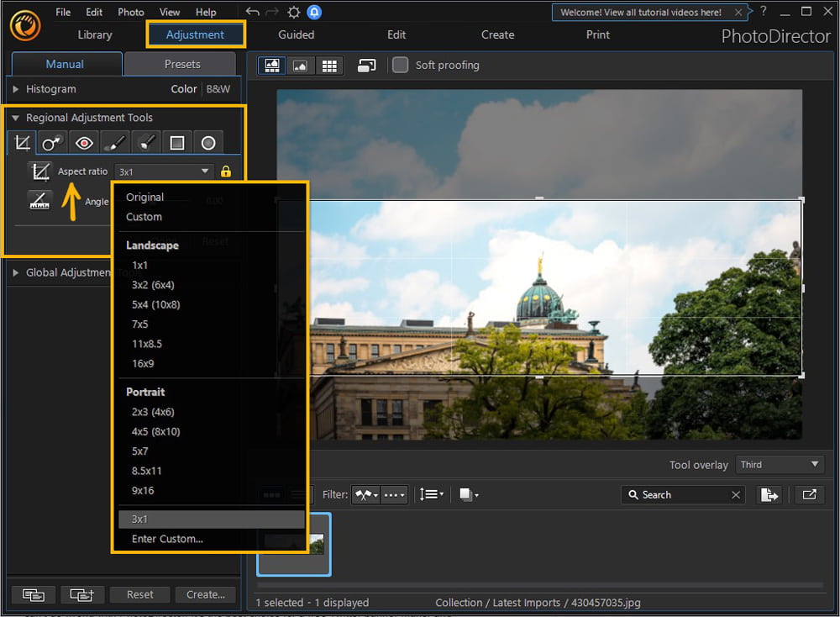This screenshot has width=840, height=617.
Task: Collapse the Histogram panel
Action: click(15, 89)
